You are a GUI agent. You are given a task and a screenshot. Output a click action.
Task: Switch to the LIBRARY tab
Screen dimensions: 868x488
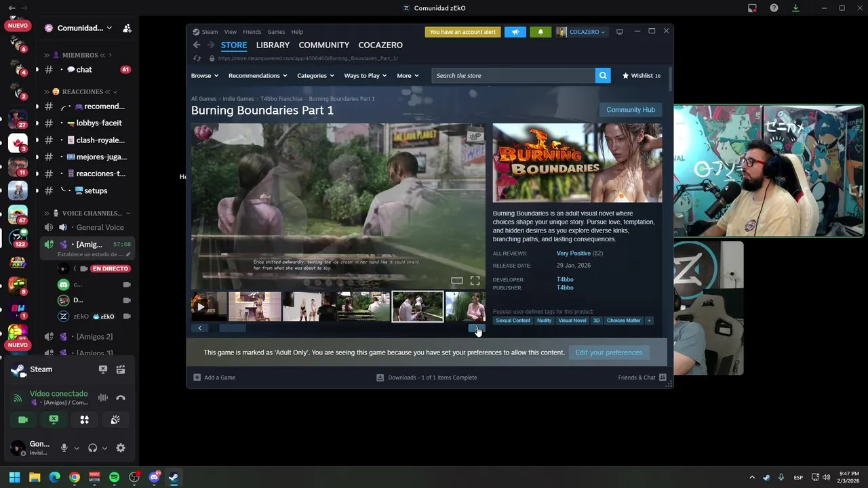[x=273, y=45]
